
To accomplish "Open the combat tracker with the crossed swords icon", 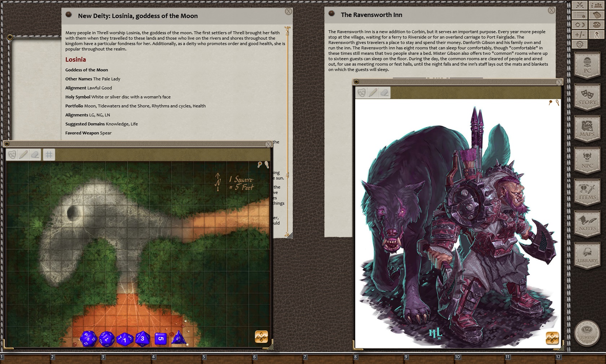I will 580,5.
